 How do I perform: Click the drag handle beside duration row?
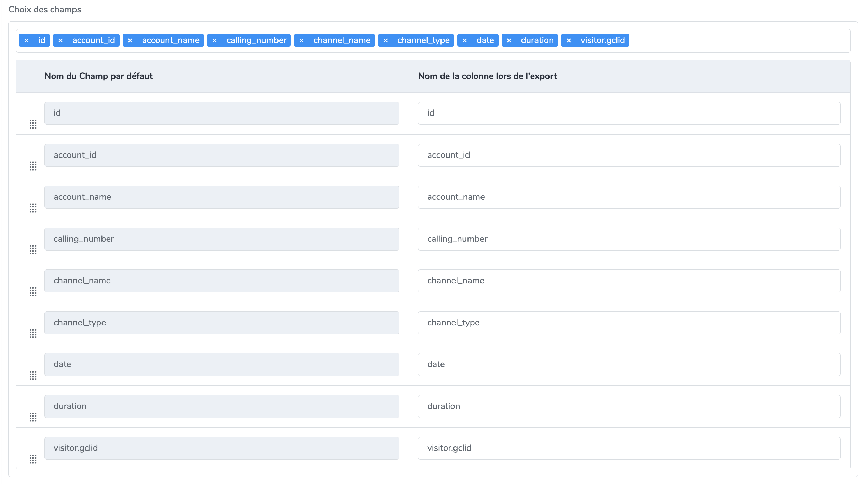click(33, 417)
